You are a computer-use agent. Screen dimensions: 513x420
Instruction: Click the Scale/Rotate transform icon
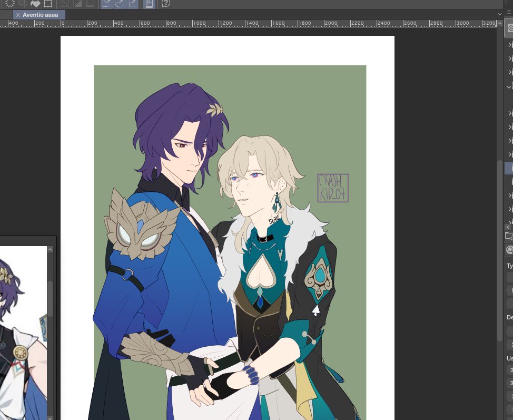(48, 4)
